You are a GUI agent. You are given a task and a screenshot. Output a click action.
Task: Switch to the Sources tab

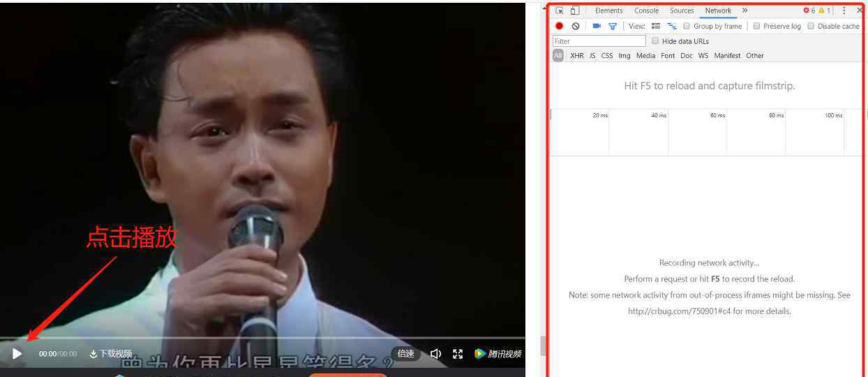click(x=682, y=10)
